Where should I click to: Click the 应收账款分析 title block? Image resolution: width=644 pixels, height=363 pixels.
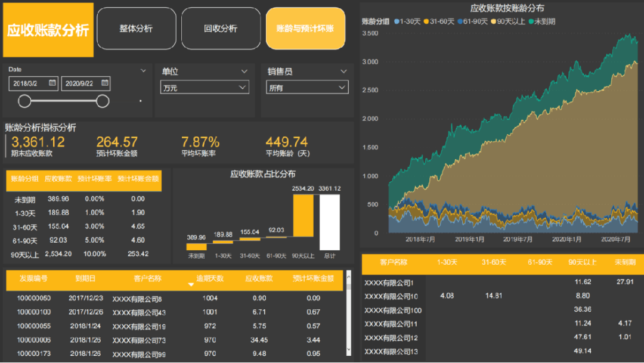tap(48, 30)
